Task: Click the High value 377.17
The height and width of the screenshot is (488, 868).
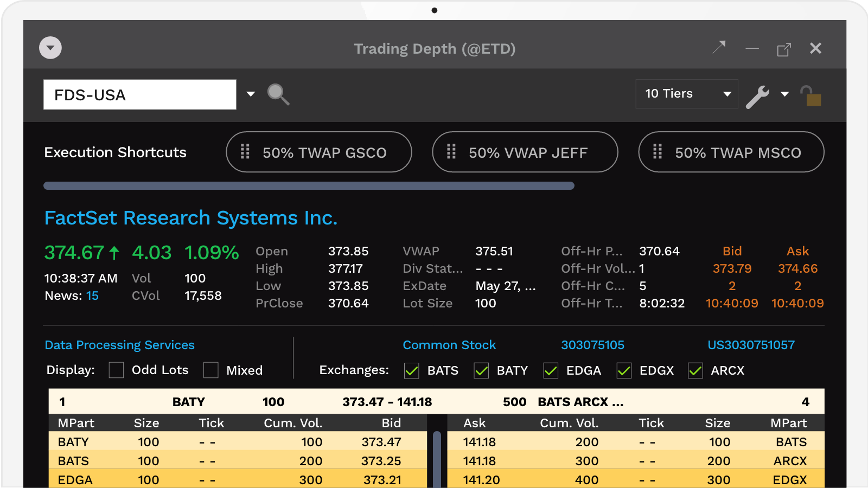Action: [346, 268]
